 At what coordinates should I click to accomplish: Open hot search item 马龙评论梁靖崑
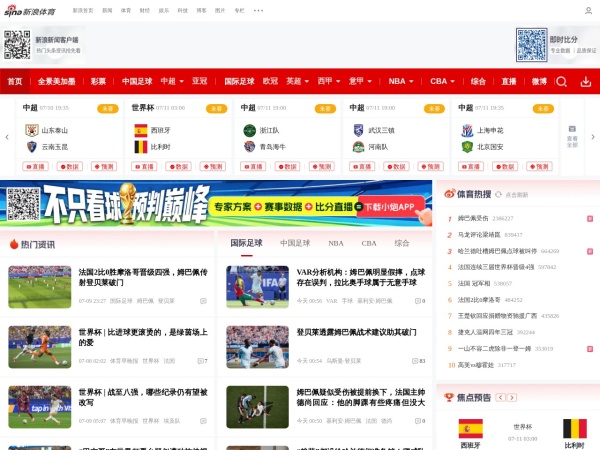479,235
